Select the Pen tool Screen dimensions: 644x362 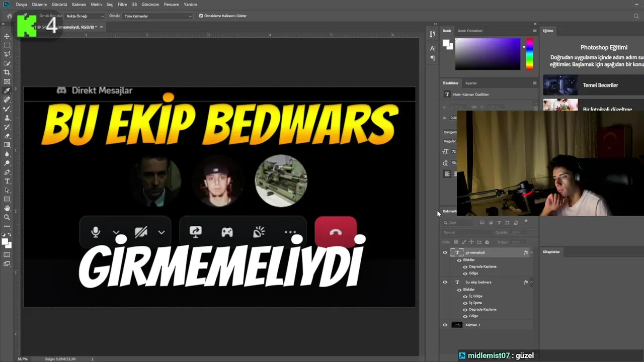click(7, 172)
